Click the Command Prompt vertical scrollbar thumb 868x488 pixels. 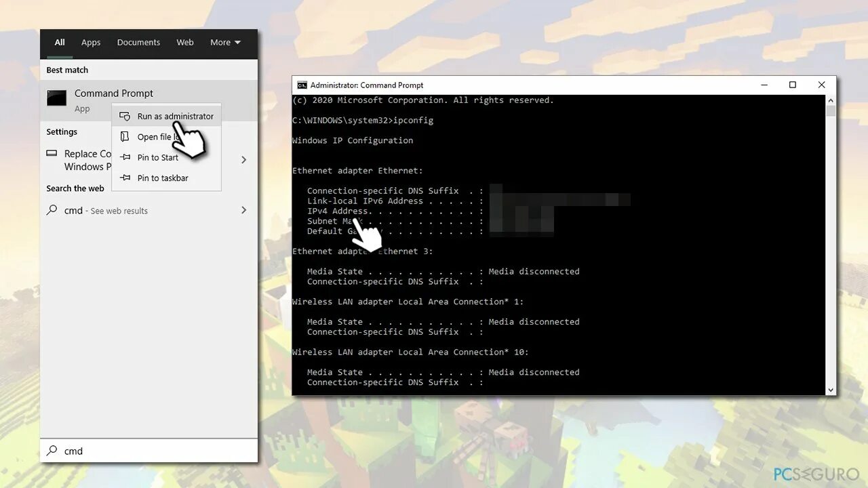(831, 111)
